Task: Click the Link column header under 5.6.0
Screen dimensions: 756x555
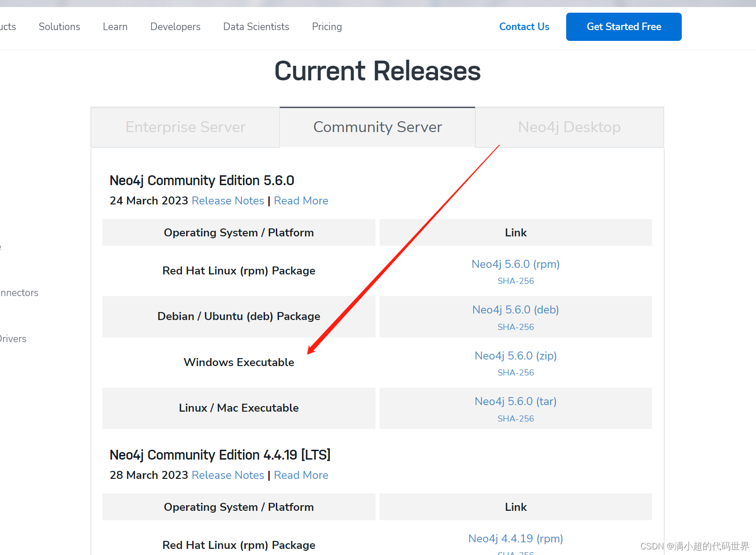Action: coord(516,233)
